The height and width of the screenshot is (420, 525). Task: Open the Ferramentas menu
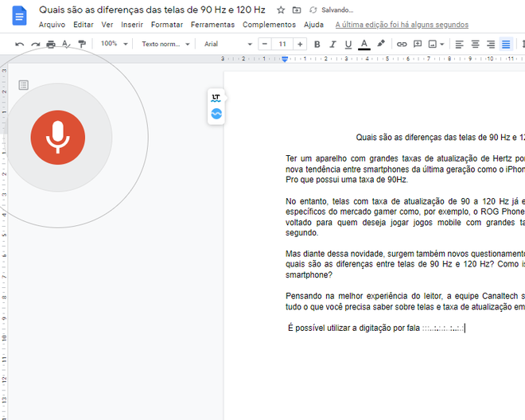tap(212, 25)
